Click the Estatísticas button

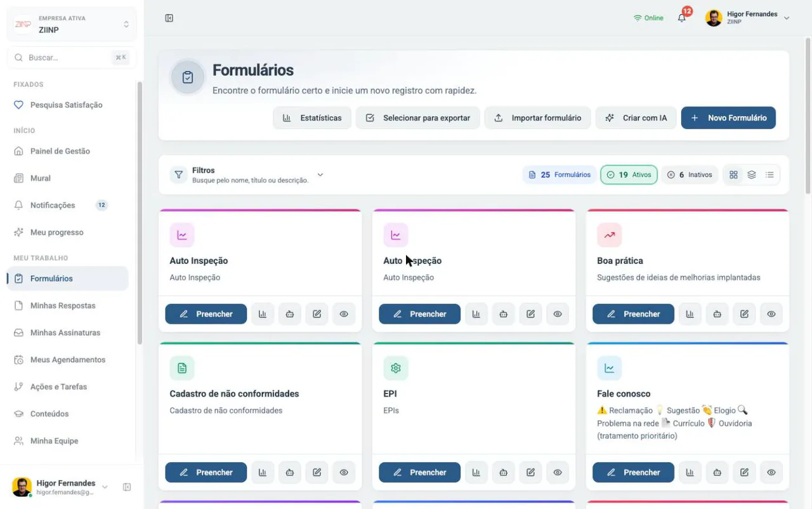pyautogui.click(x=312, y=117)
